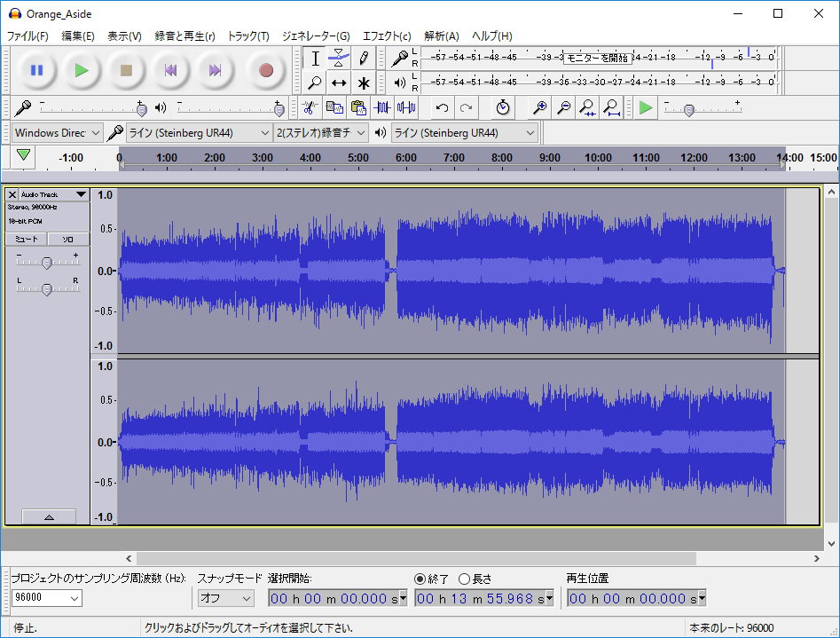This screenshot has height=638, width=840.
Task: Select the Draw pencil tool
Action: coord(364,59)
